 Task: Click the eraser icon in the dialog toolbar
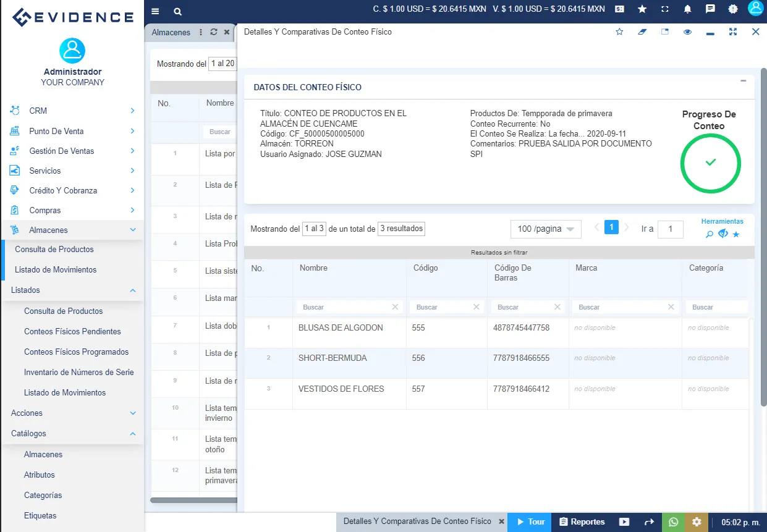(x=642, y=32)
